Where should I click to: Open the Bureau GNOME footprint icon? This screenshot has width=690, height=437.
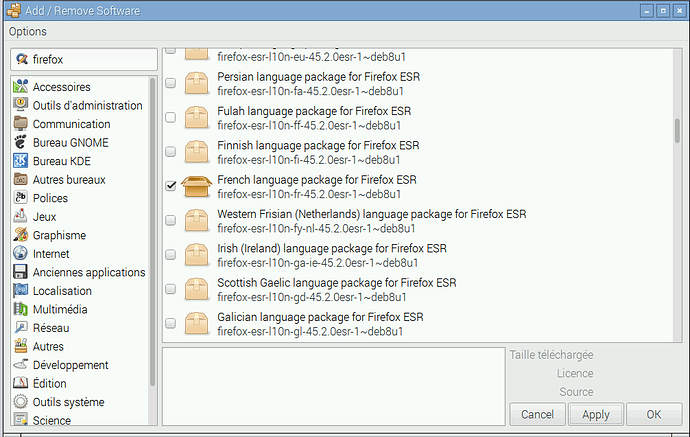20,142
